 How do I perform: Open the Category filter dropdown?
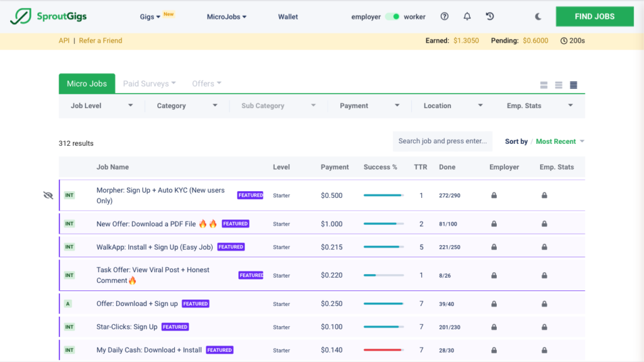[187, 106]
